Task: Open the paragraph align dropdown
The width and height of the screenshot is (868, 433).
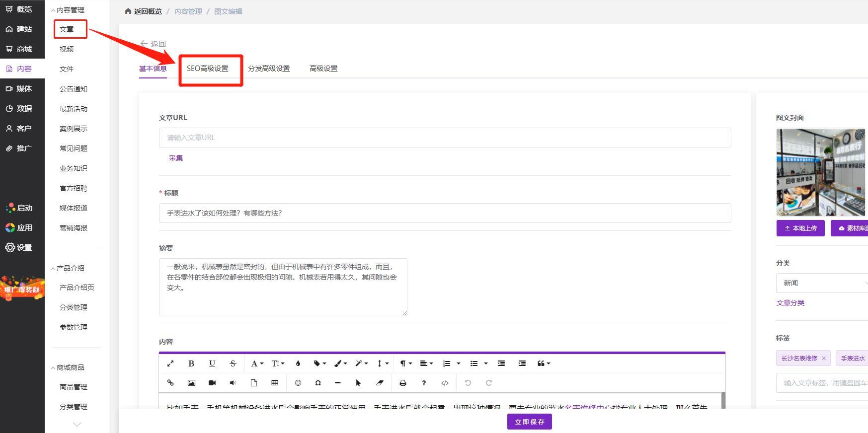Action: (426, 363)
